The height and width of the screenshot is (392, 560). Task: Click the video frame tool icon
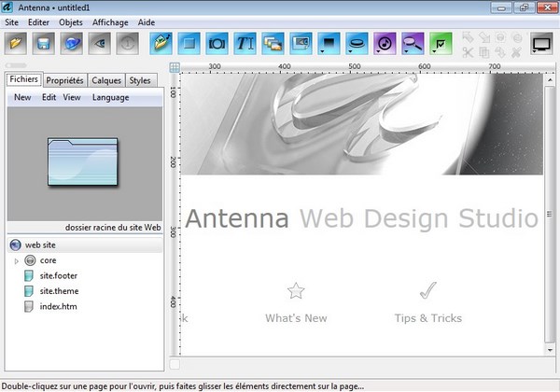coord(301,44)
